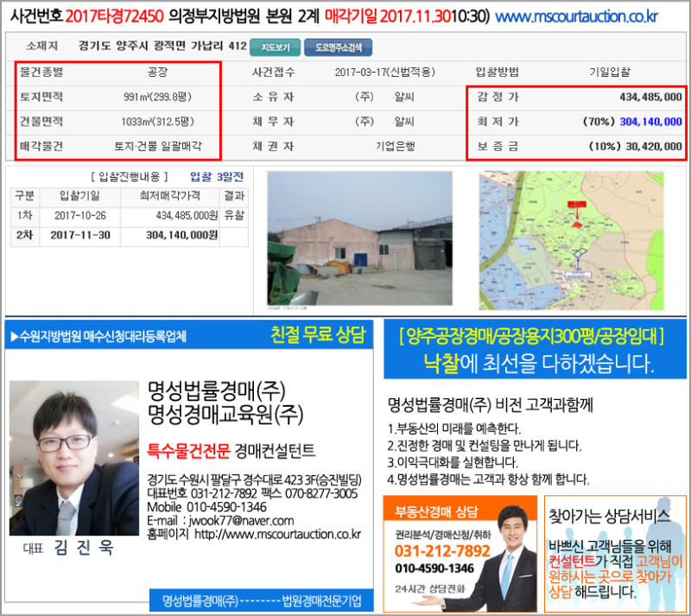Click appraisal value 434,485,000
Image resolution: width=691 pixels, height=616 pixels.
[650, 97]
